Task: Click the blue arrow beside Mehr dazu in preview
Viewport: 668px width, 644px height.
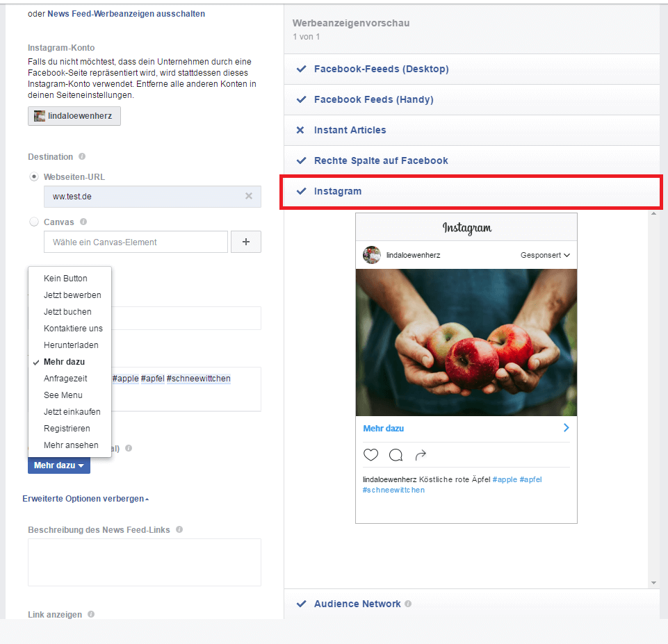Action: click(x=567, y=428)
